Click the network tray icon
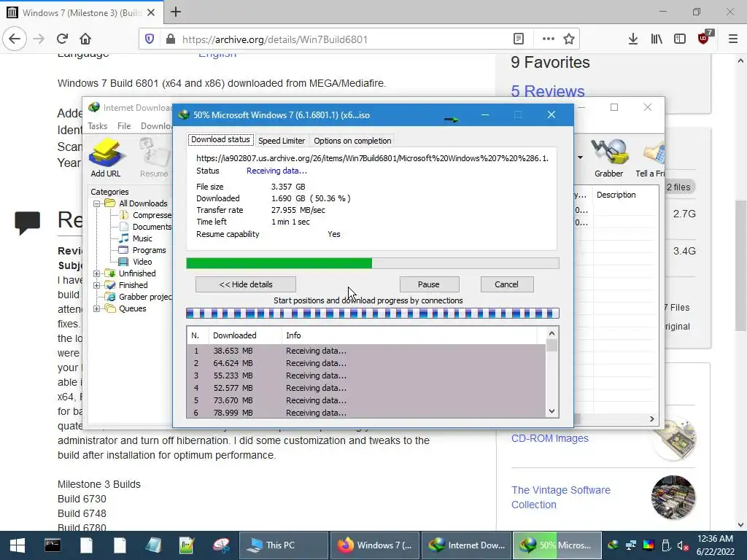 tap(631, 545)
